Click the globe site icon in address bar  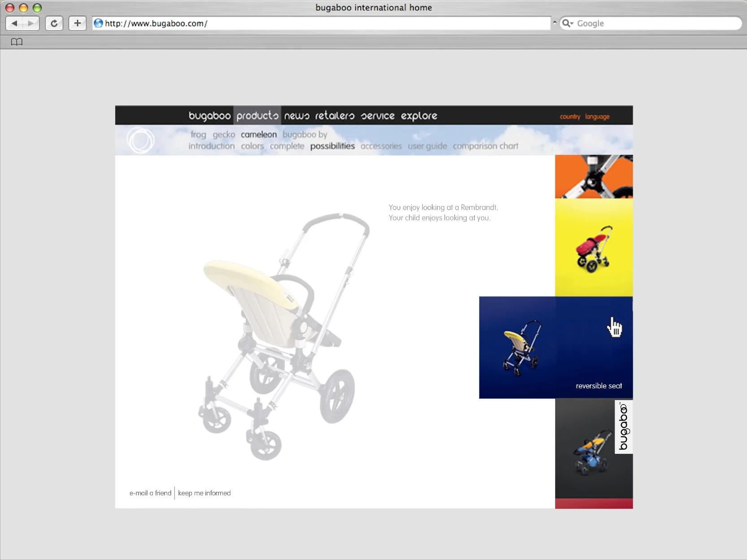[98, 23]
